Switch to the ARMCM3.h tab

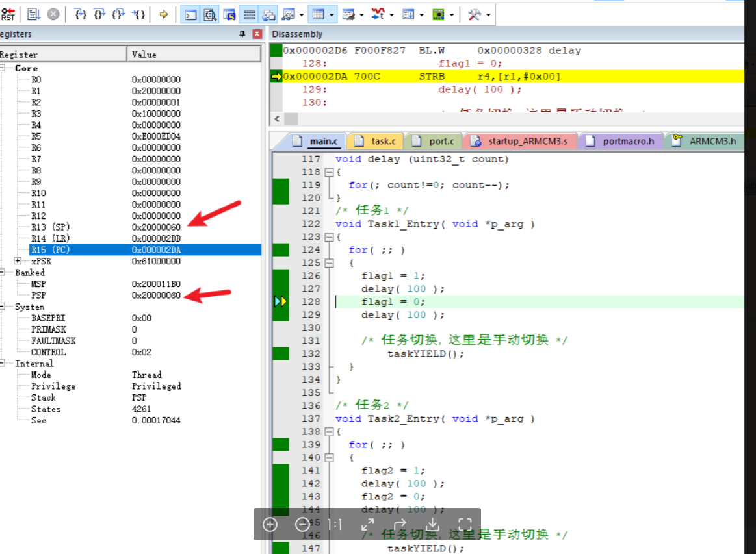705,141
